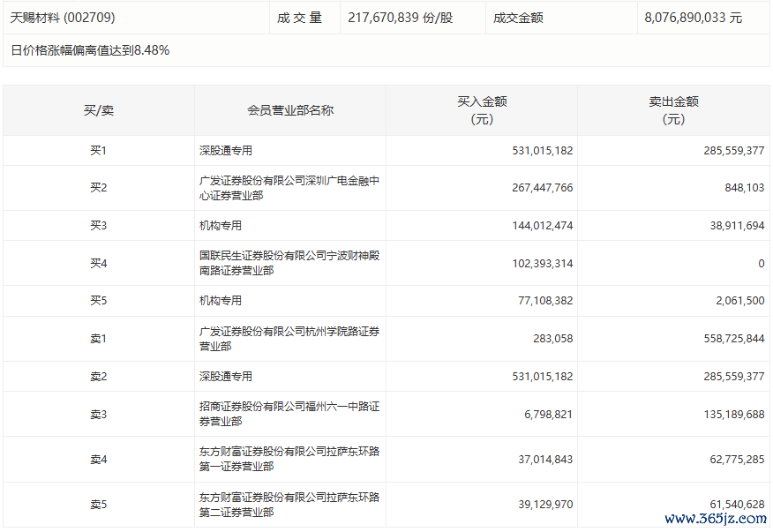This screenshot has width=773, height=532.
Task: Click the 卖2 row label
Action: 98,377
